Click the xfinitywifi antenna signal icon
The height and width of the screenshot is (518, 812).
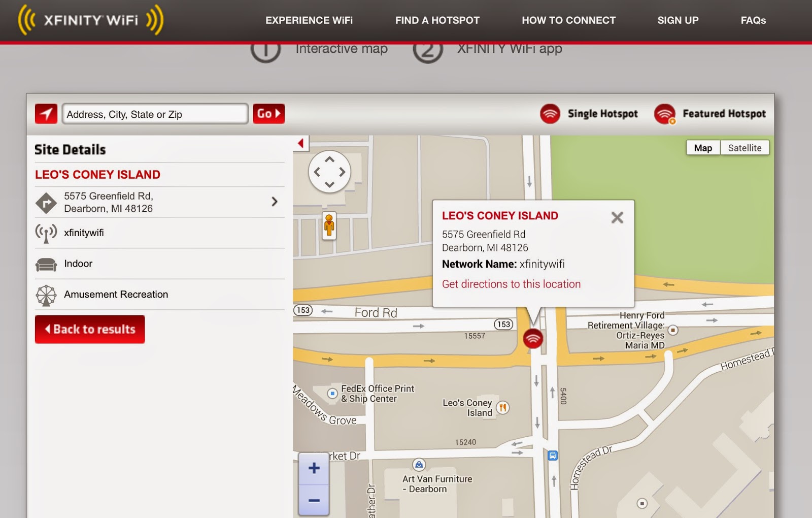(x=46, y=234)
